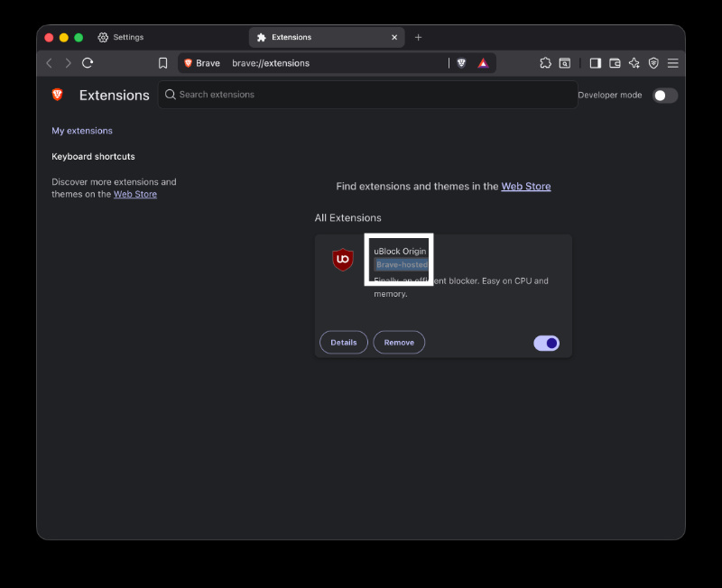The height and width of the screenshot is (588, 722).
Task: Click the brave://extensions address bar
Action: pyautogui.click(x=338, y=63)
